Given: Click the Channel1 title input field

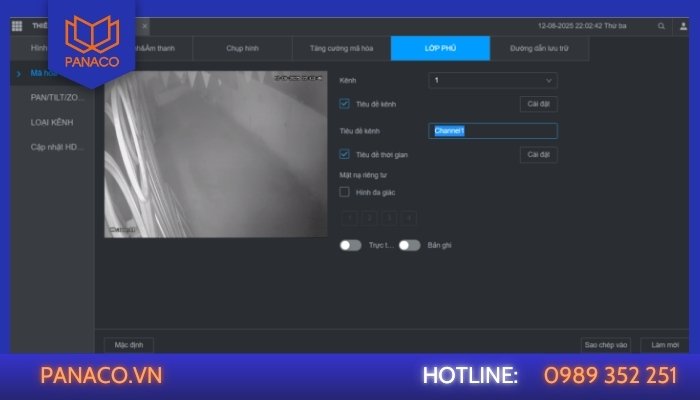Looking at the screenshot, I should [493, 131].
